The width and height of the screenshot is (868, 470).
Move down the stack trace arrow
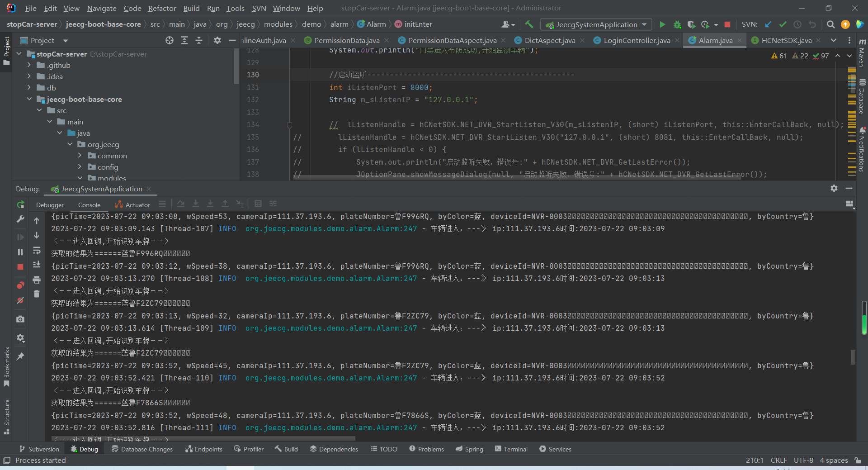[x=37, y=235]
